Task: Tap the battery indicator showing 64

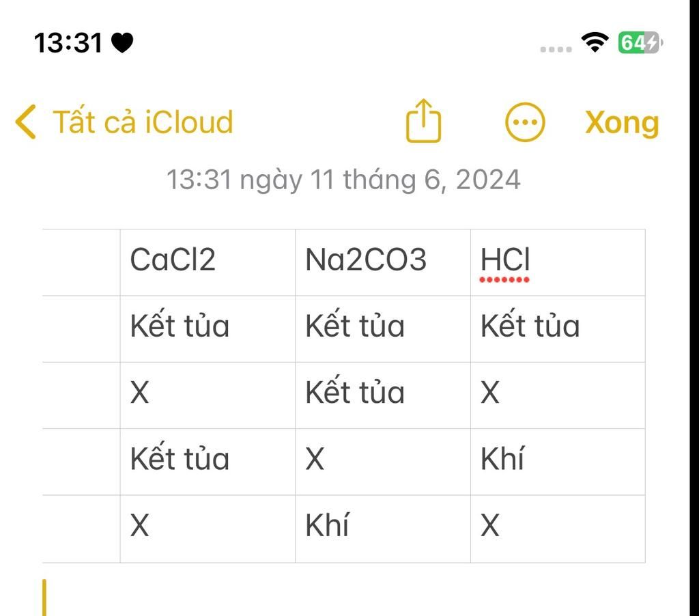Action: [640, 43]
